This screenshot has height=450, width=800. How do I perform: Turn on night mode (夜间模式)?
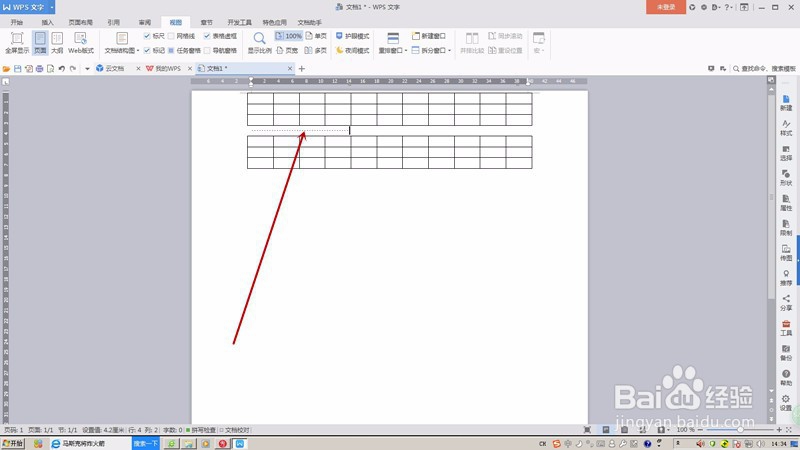[352, 51]
